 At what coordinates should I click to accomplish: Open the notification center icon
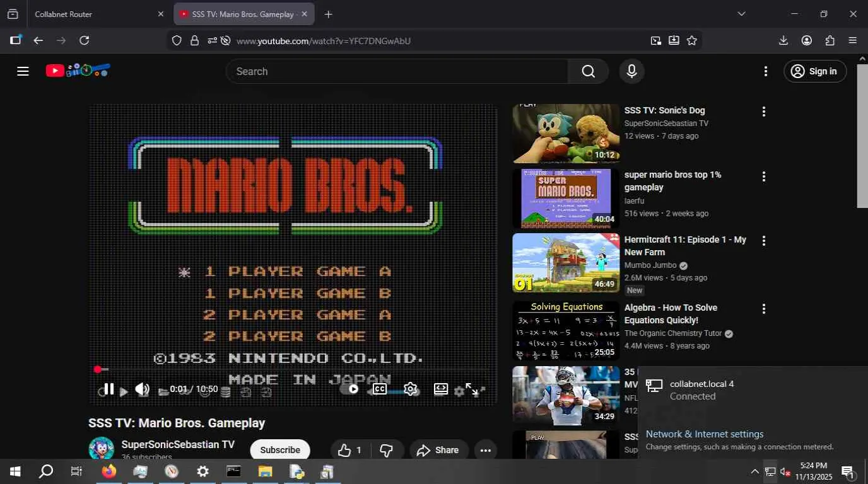point(848,471)
